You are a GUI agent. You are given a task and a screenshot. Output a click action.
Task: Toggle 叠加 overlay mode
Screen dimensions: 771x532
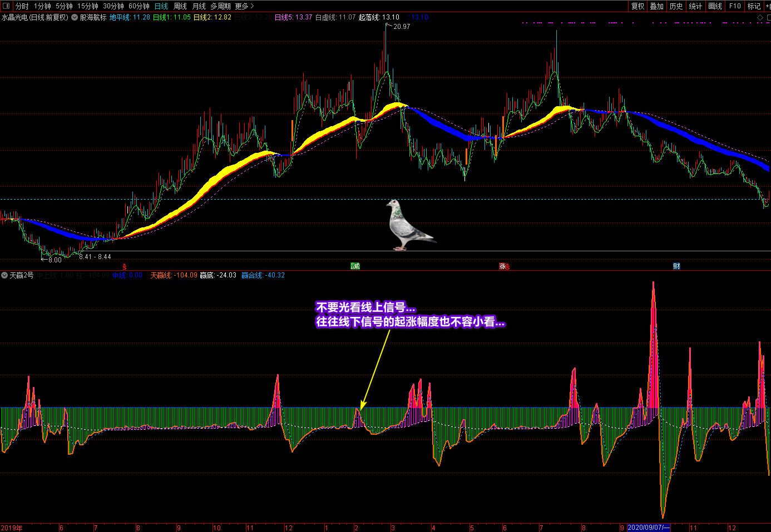[x=657, y=6]
